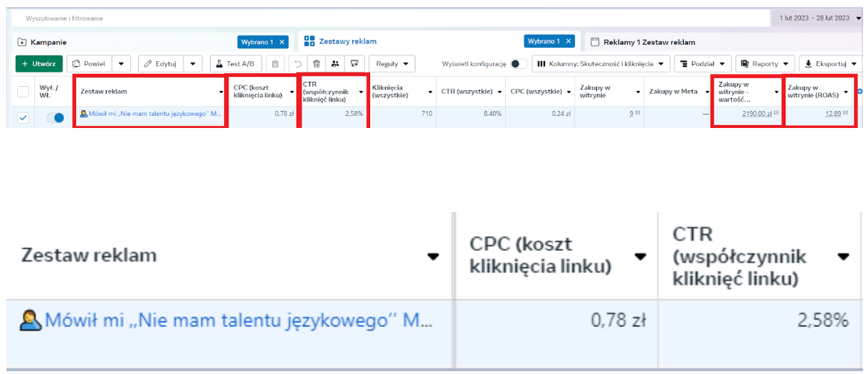Expand the Reguły dropdown

(392, 63)
